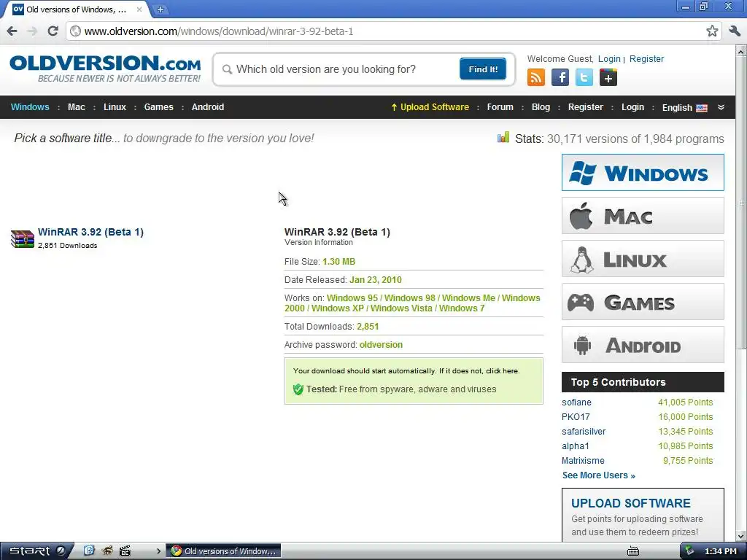This screenshot has height=560, width=747.
Task: Click the page vertical scrollbar
Action: (741, 203)
